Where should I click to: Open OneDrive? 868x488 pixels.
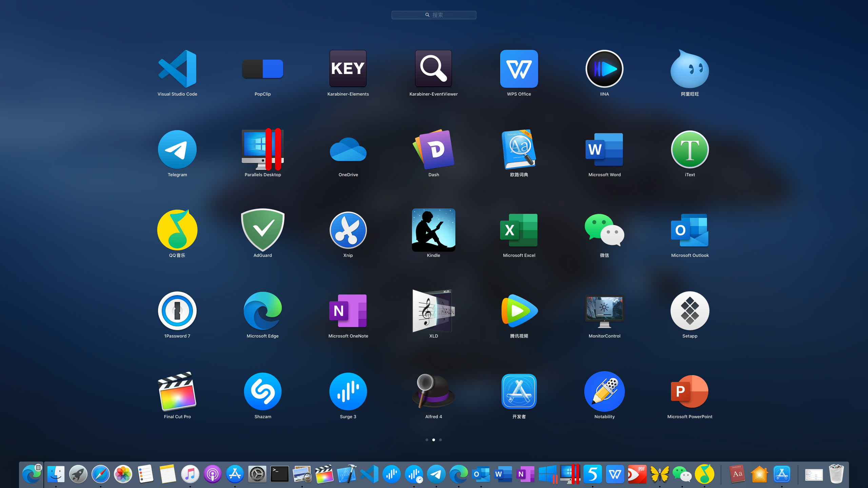[348, 149]
